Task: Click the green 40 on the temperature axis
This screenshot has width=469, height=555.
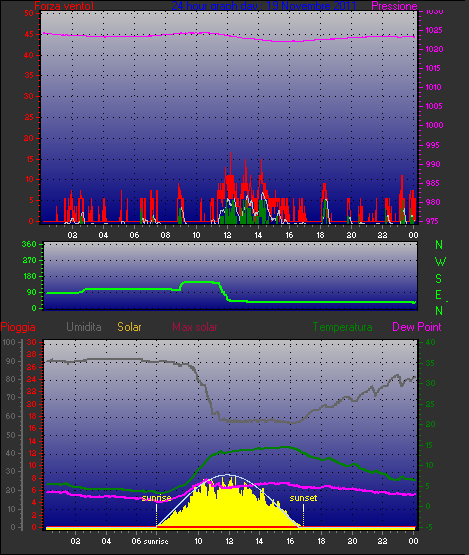Action: (x=430, y=342)
